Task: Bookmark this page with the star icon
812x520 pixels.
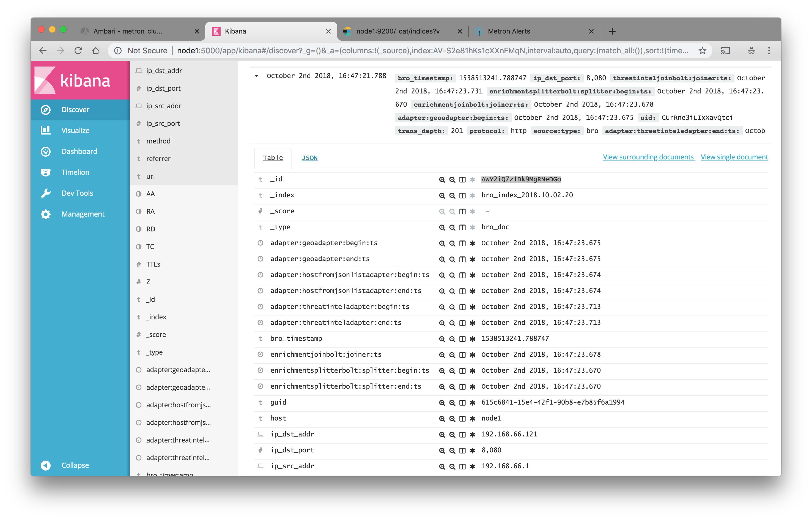Action: tap(703, 51)
